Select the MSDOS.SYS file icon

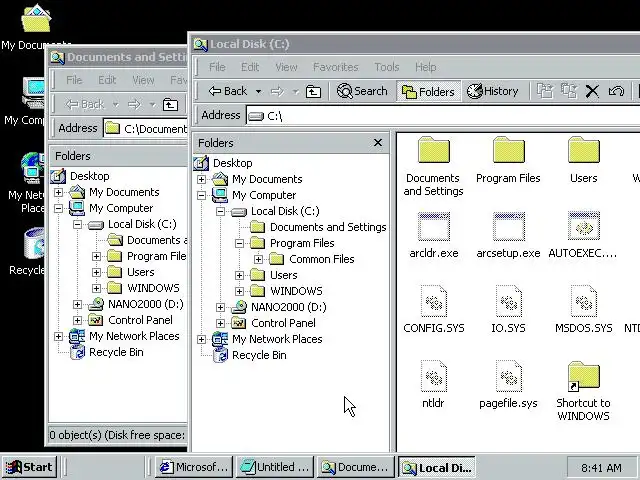pyautogui.click(x=584, y=301)
